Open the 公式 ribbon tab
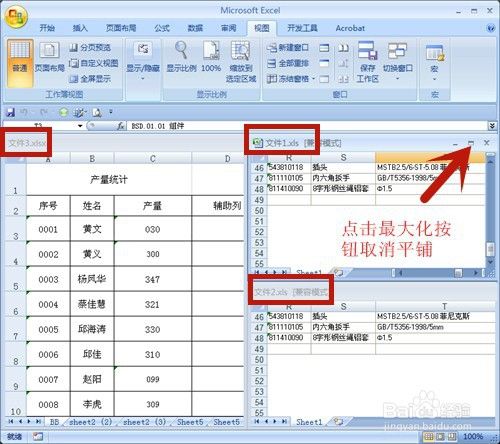Screen dimensions: 500x444 pyautogui.click(x=162, y=28)
